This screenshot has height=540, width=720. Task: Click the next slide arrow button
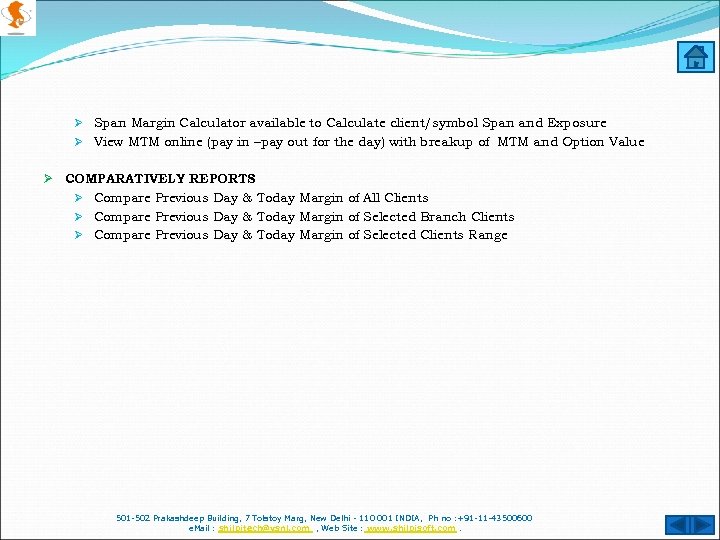703,525
